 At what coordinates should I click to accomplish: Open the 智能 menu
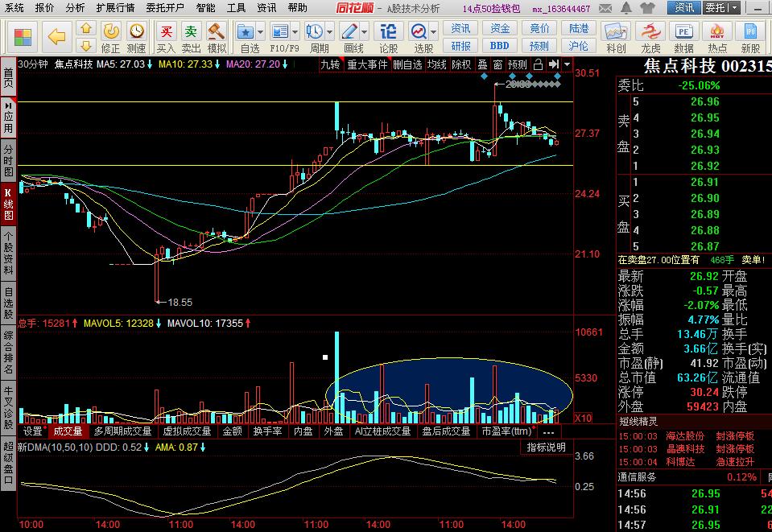(x=205, y=8)
